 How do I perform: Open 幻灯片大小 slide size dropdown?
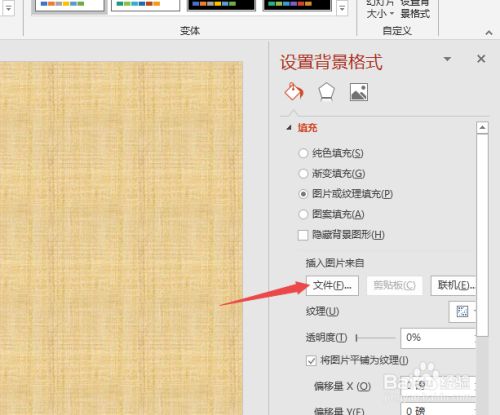coord(380,9)
